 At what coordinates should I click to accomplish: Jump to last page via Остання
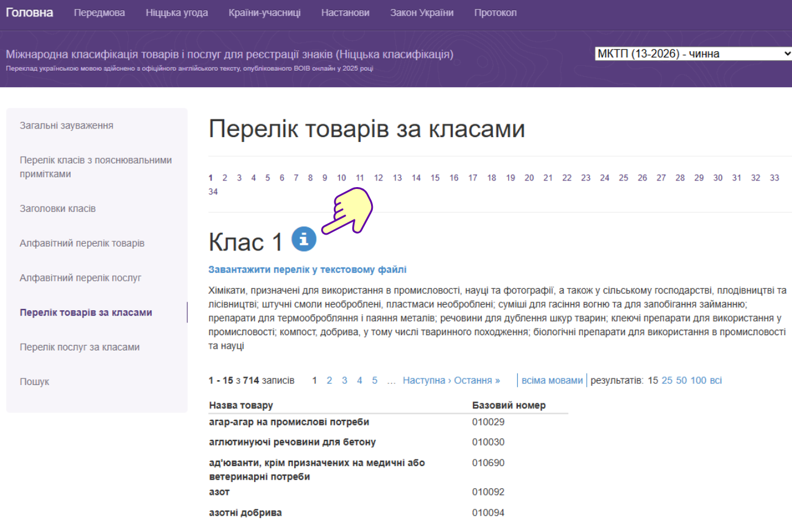pos(477,380)
